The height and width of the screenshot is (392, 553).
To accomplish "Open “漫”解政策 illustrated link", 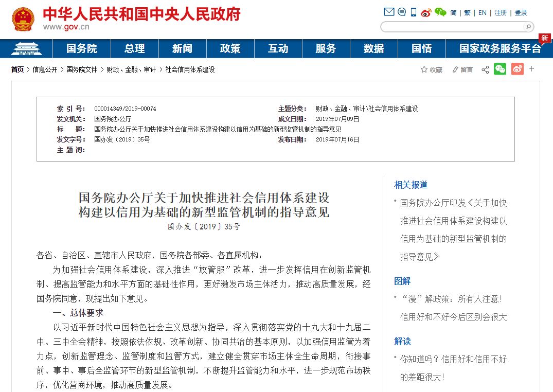I will [453, 308].
